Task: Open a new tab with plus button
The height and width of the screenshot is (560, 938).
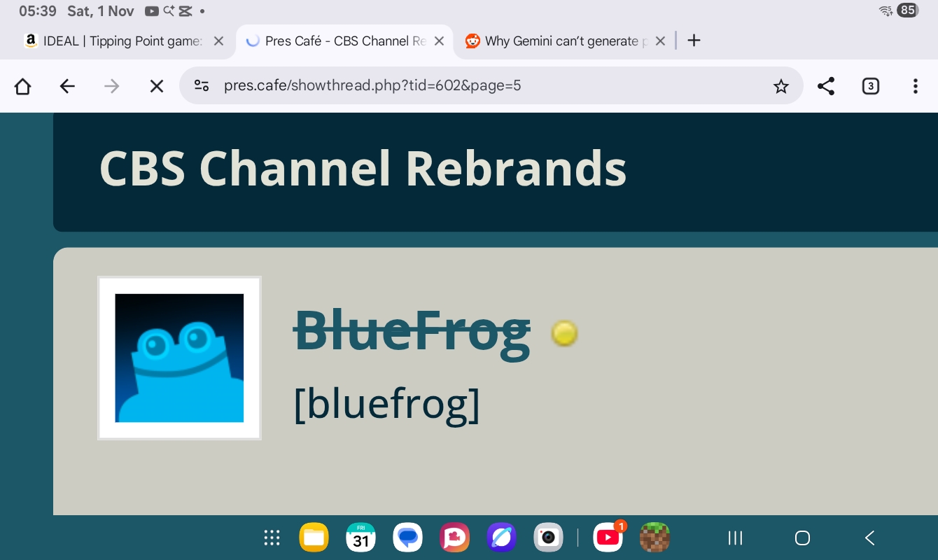Action: [694, 41]
